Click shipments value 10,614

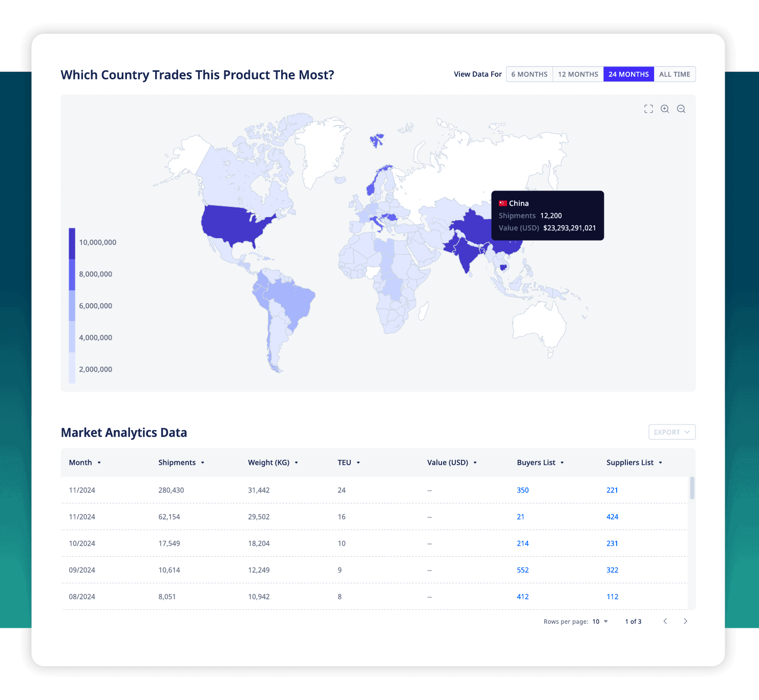pos(169,570)
